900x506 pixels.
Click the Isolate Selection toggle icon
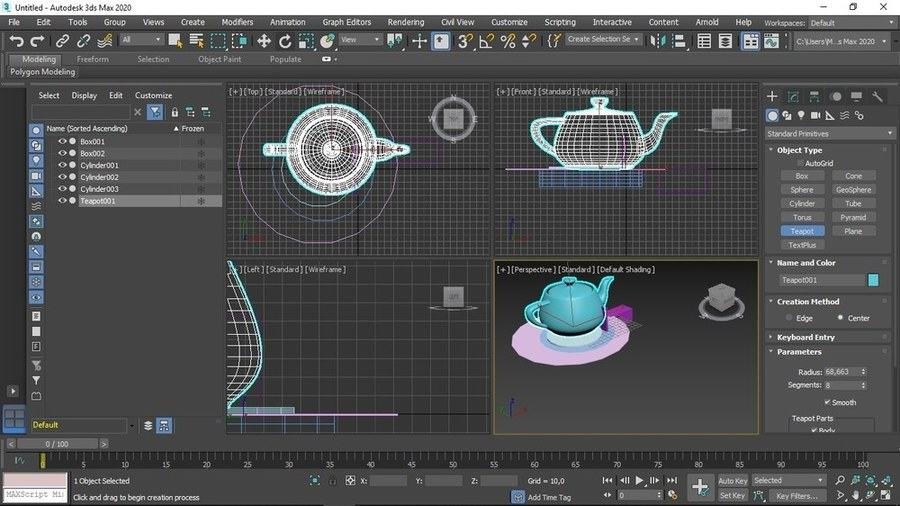click(x=315, y=480)
